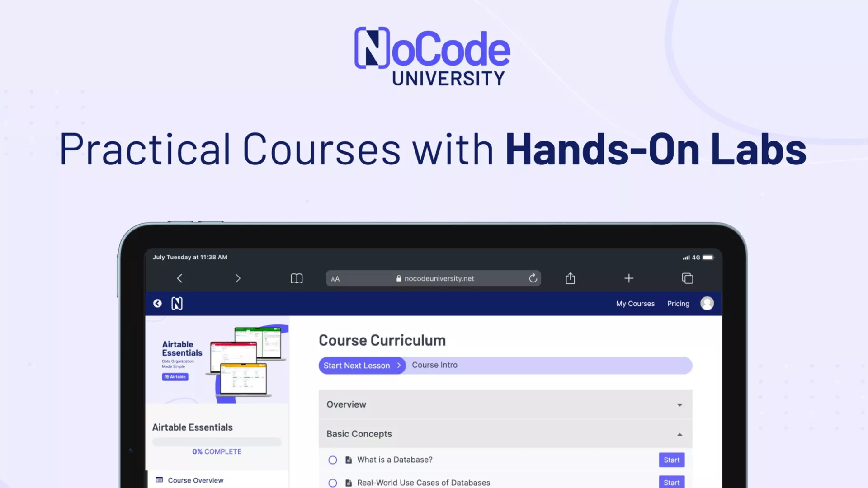Reload the page with refresh icon

533,278
